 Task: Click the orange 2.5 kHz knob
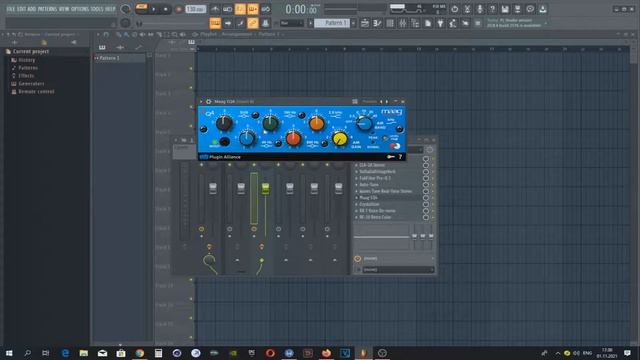pyautogui.click(x=316, y=123)
